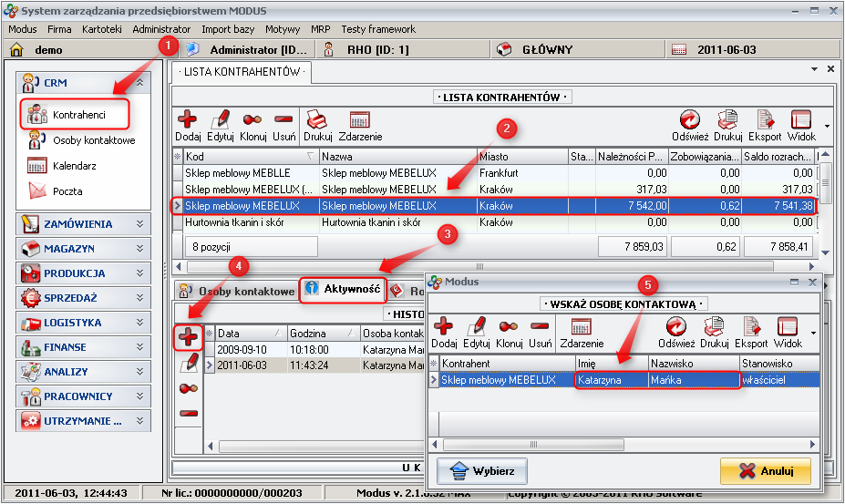
Task: Open Widok dropdown arrow in main toolbar
Action: point(827,125)
